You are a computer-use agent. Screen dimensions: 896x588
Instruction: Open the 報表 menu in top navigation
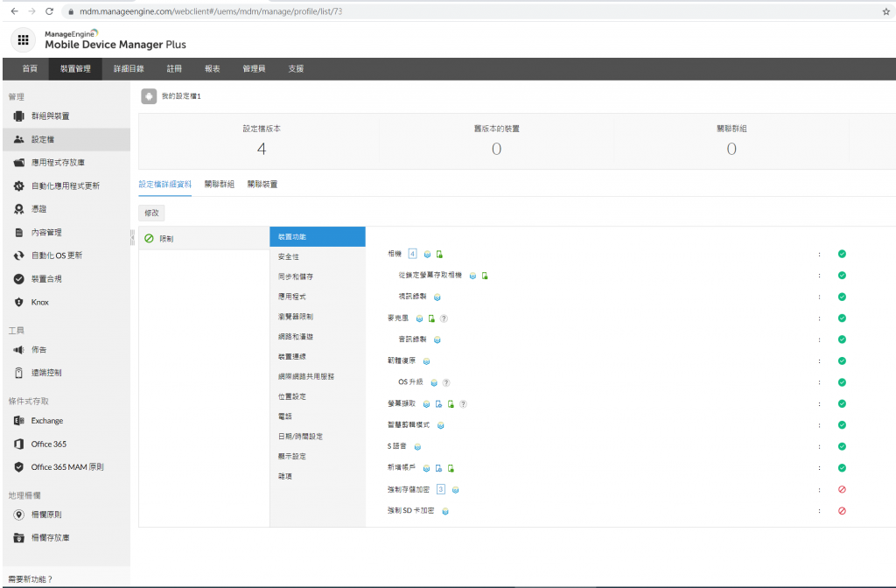[212, 69]
